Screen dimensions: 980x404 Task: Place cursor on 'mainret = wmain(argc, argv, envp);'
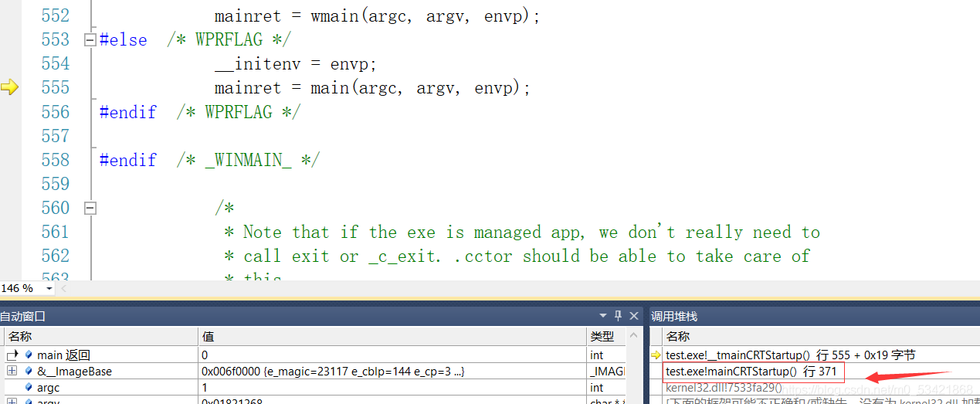(378, 15)
